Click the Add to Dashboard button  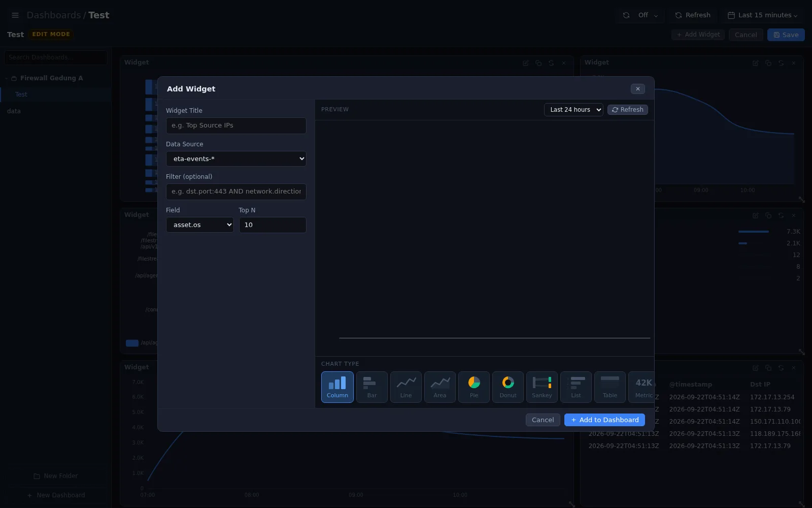pyautogui.click(x=604, y=420)
